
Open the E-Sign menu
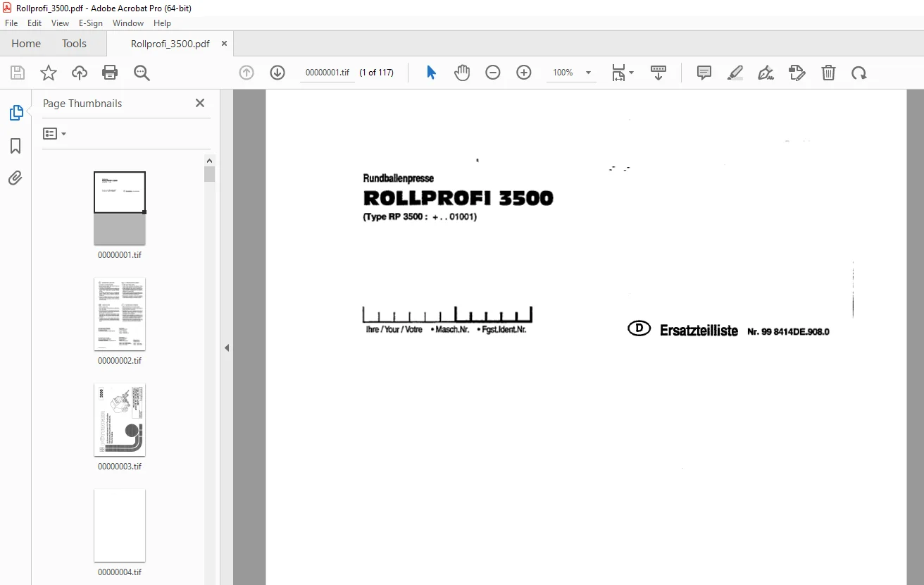pyautogui.click(x=91, y=23)
